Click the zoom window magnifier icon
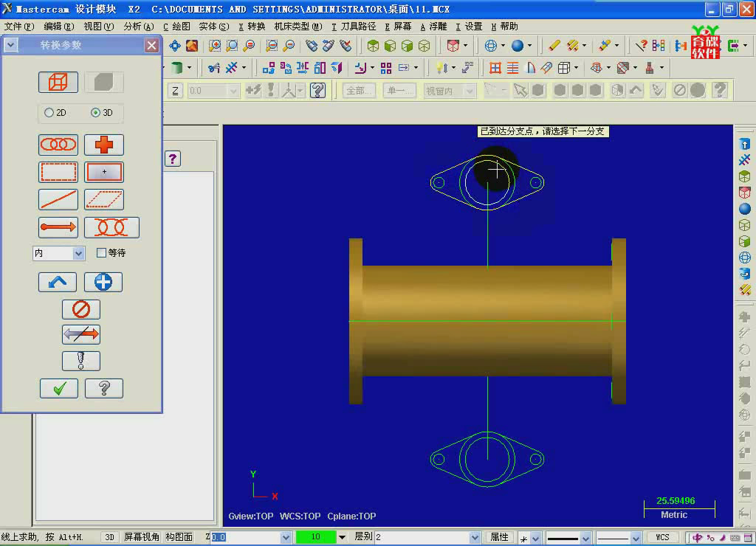This screenshot has height=546, width=756. tap(215, 46)
